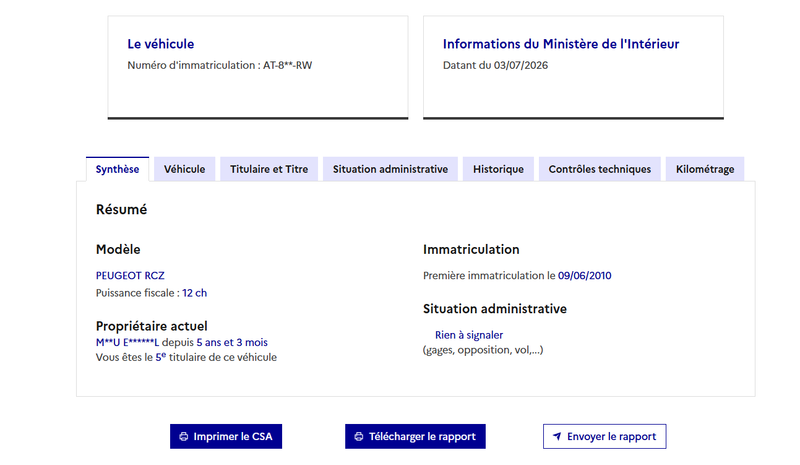Click the Rien à signaler status text
This screenshot has width=800, height=465.
[469, 335]
